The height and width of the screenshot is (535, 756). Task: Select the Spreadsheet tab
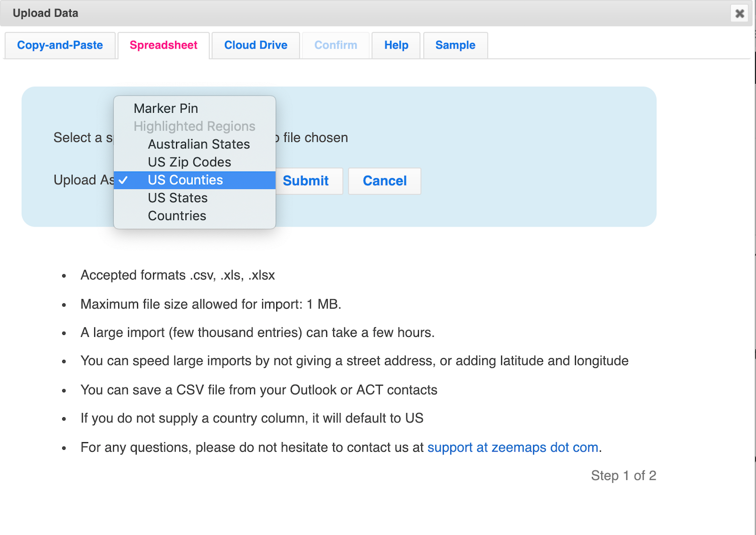(164, 45)
